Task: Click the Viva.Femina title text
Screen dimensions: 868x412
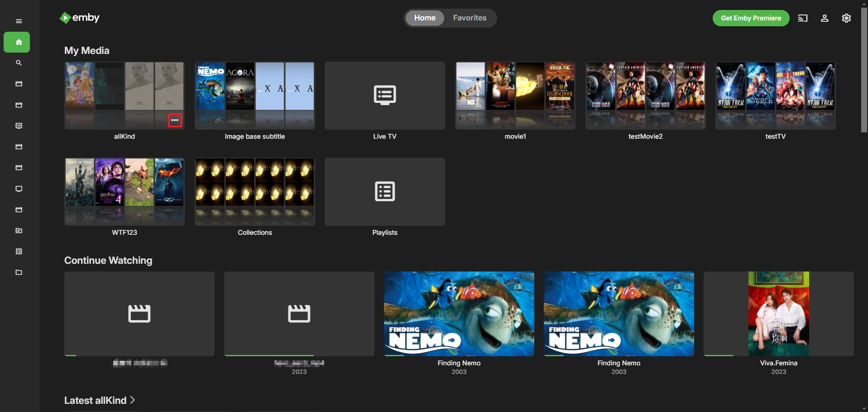Action: point(779,363)
